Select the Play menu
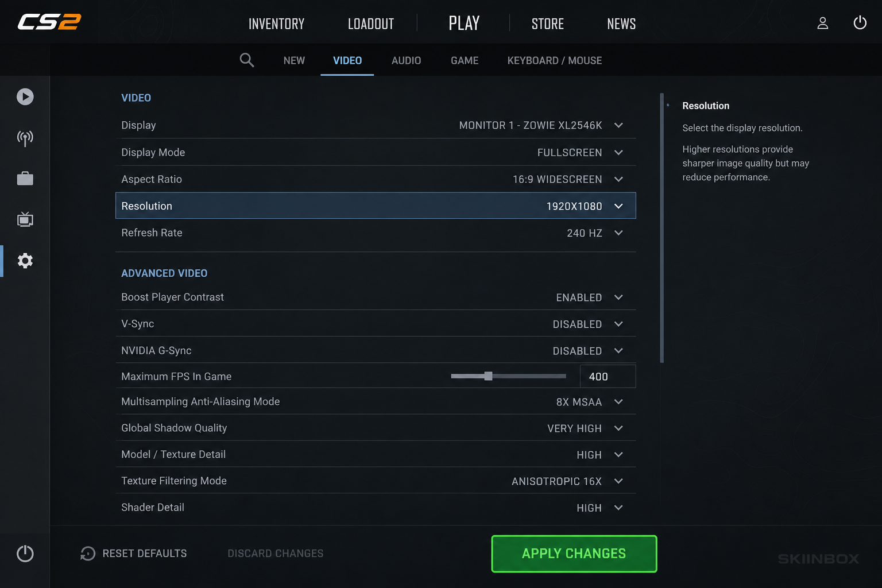882x588 pixels. 464,23
